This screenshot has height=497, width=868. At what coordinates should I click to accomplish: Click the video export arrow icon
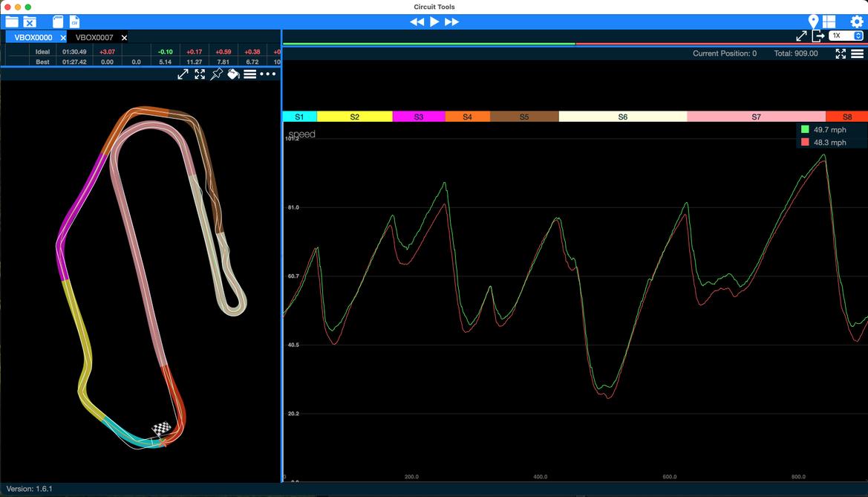[x=818, y=36]
